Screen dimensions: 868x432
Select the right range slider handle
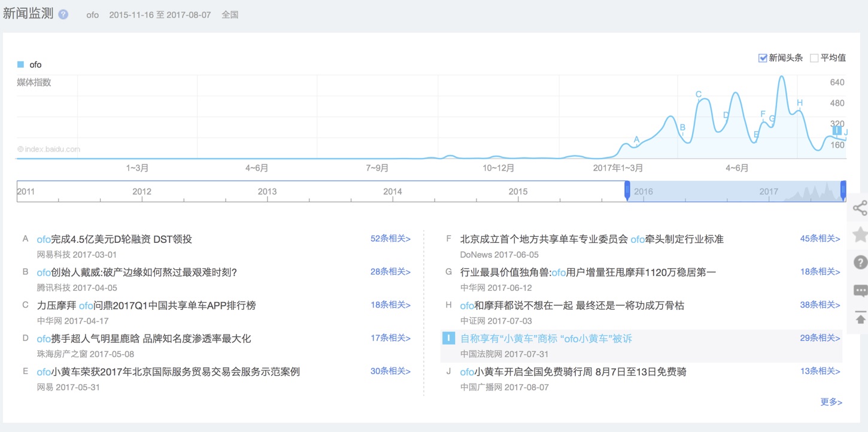[x=843, y=190]
